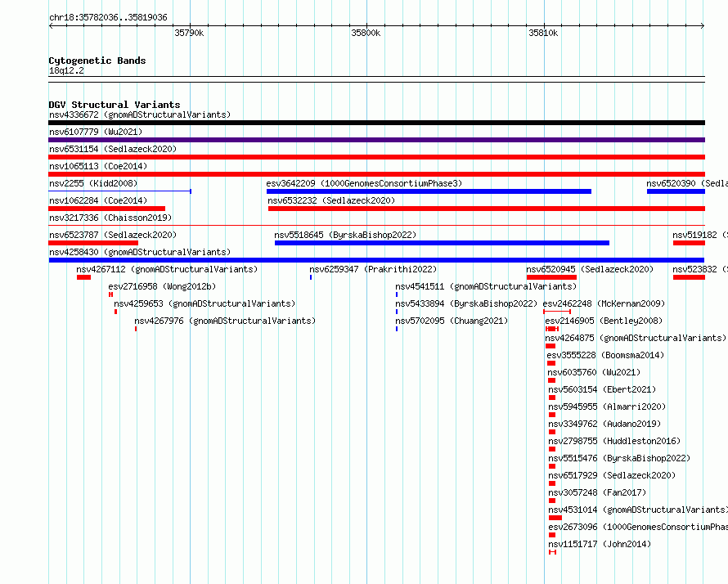Click nsv3057248 (Fan2017) label
Image resolution: width=728 pixels, height=584 pixels.
tap(597, 492)
